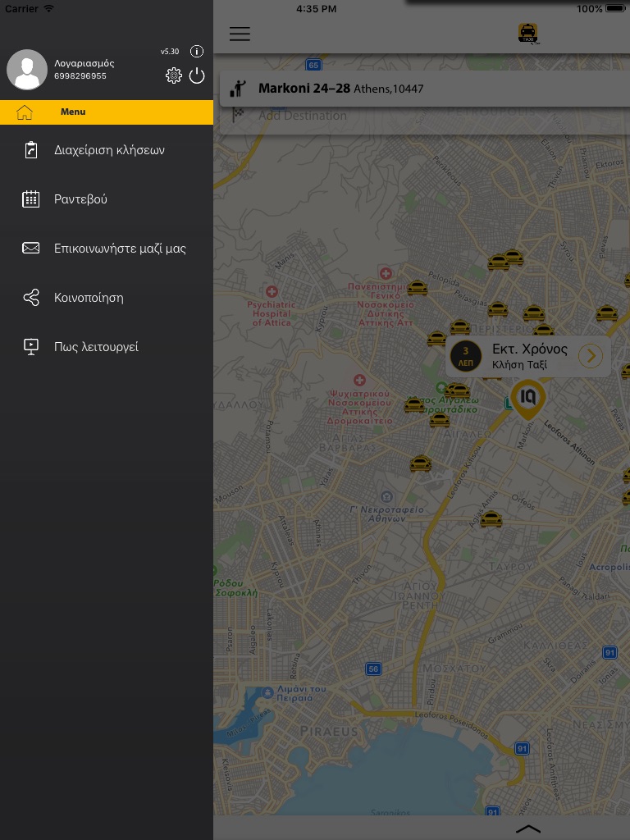Tap the user profile avatar
This screenshot has height=840, width=630.
pyautogui.click(x=27, y=70)
